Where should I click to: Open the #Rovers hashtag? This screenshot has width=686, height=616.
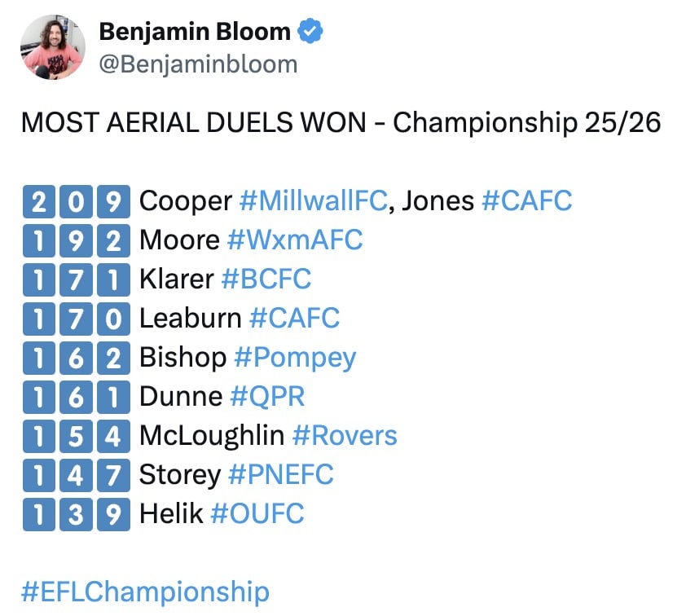344,435
